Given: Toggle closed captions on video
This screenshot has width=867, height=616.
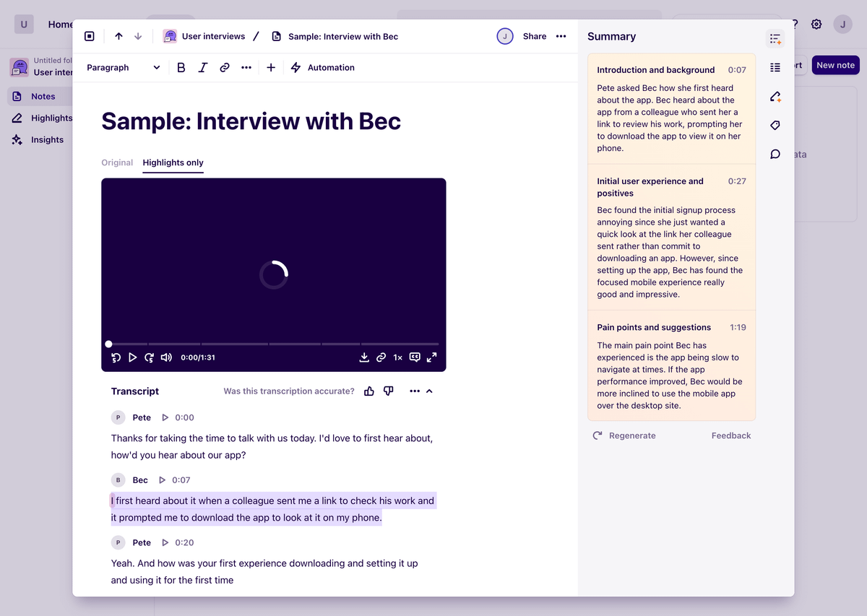Looking at the screenshot, I should 415,357.
